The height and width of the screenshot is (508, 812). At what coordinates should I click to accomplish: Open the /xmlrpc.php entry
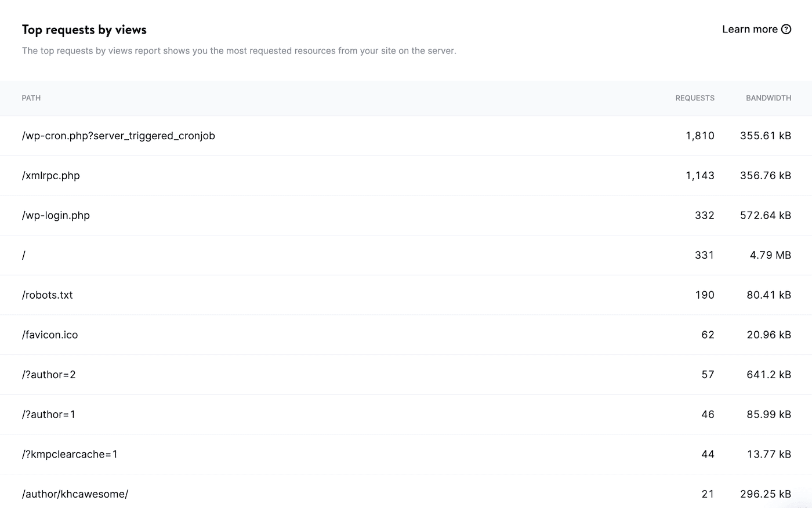51,175
